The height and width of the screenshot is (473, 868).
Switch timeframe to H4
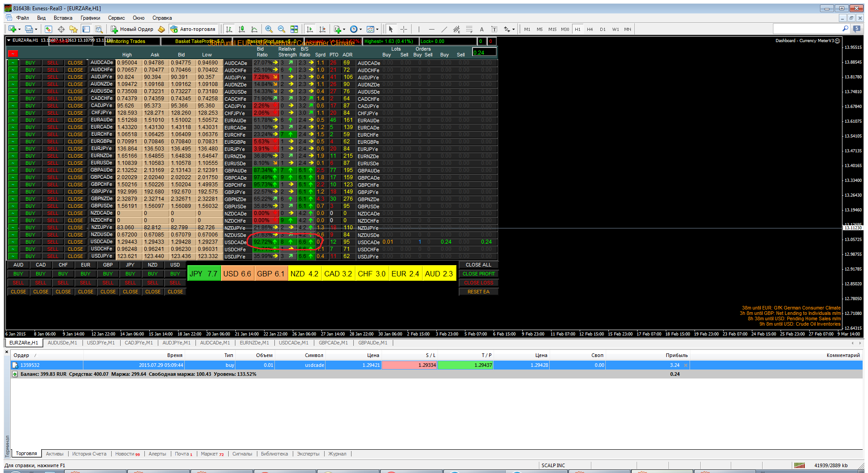click(590, 29)
